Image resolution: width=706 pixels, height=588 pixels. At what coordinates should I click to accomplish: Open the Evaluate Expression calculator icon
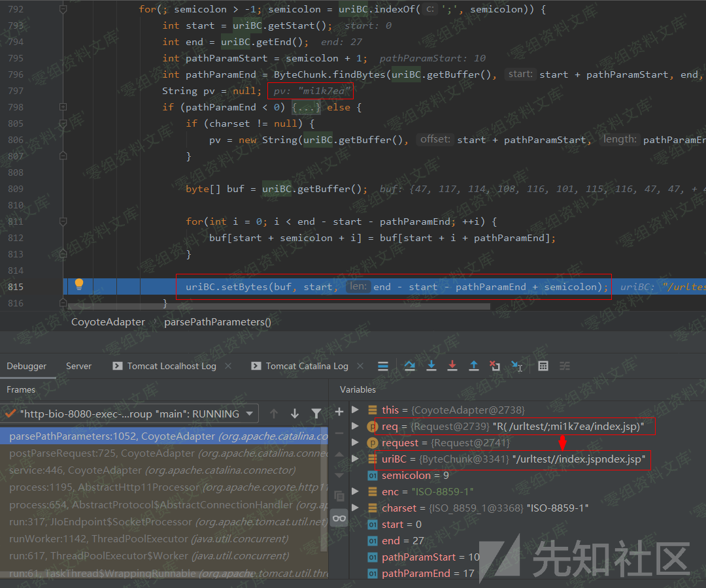pyautogui.click(x=543, y=366)
